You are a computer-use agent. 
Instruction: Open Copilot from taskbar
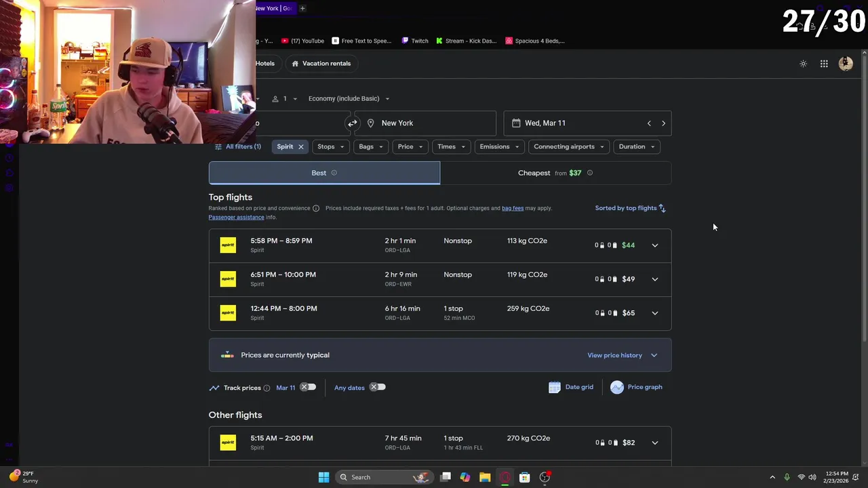pyautogui.click(x=465, y=477)
